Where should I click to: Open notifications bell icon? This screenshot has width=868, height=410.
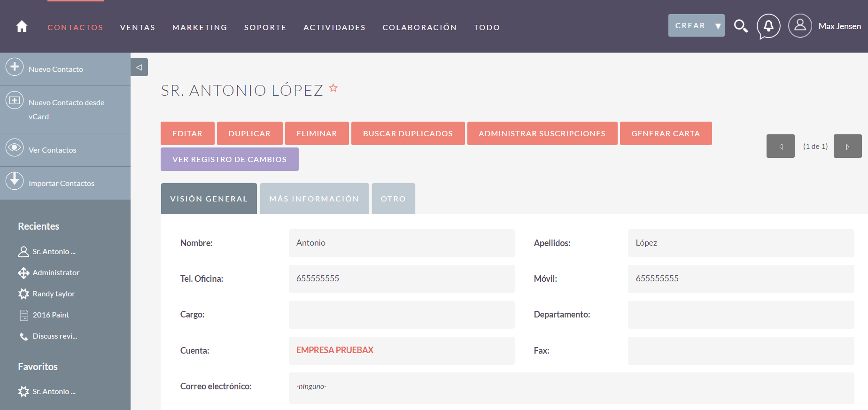(768, 26)
